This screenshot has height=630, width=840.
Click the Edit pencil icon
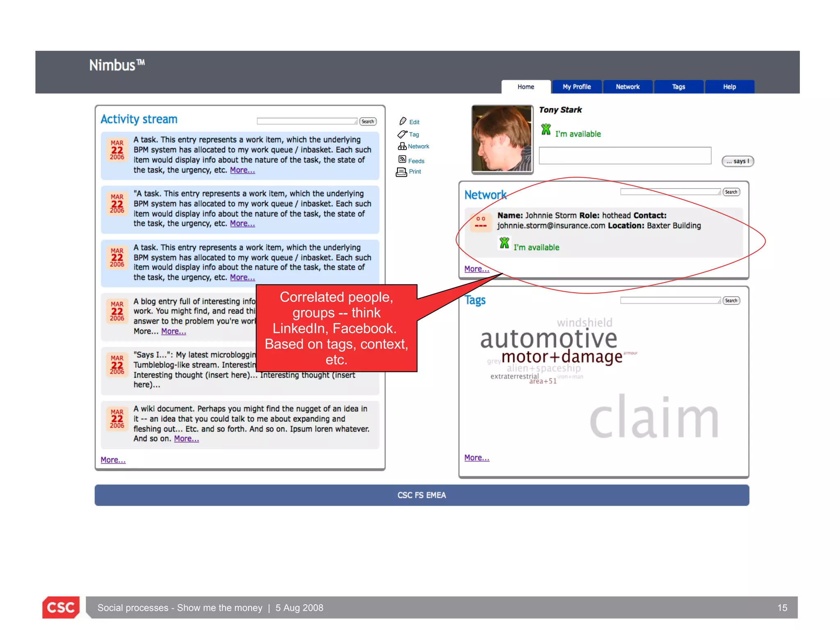pos(403,121)
